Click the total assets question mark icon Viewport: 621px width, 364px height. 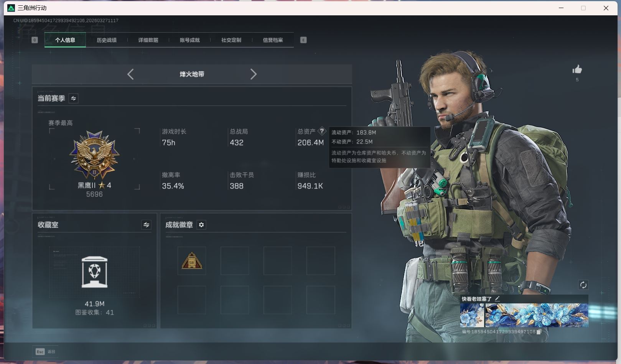click(x=322, y=131)
